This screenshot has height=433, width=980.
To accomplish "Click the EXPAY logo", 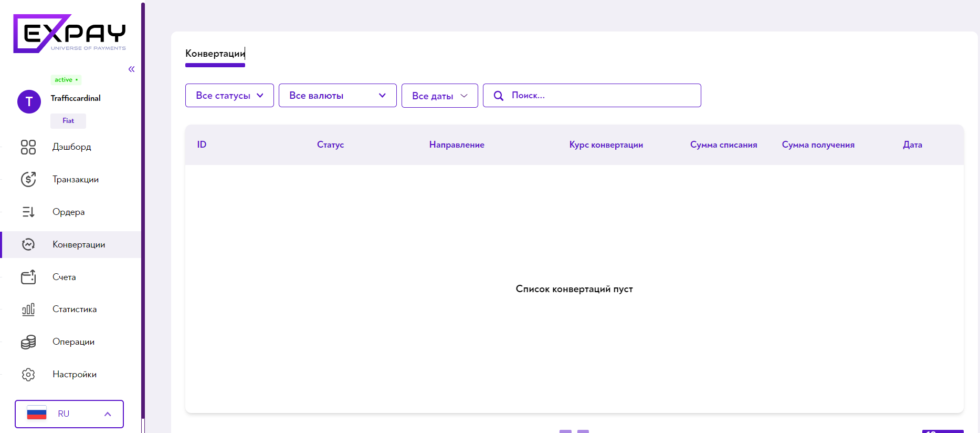I will tap(70, 34).
